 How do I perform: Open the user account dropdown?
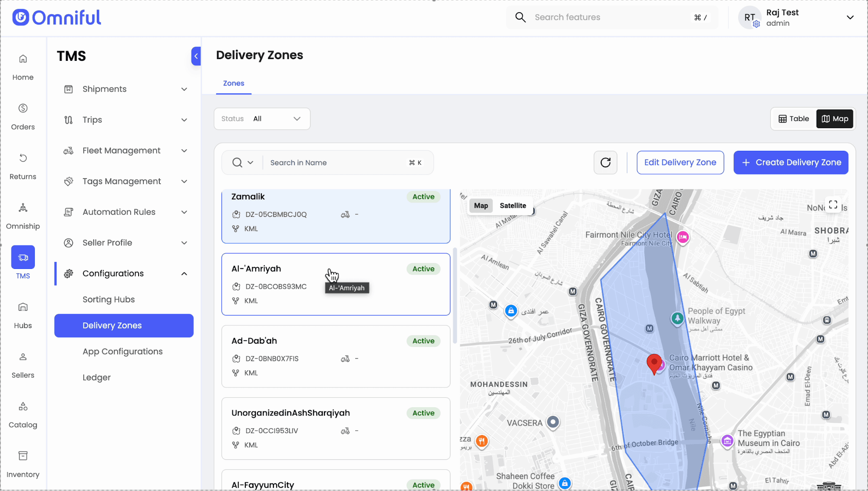[850, 17]
